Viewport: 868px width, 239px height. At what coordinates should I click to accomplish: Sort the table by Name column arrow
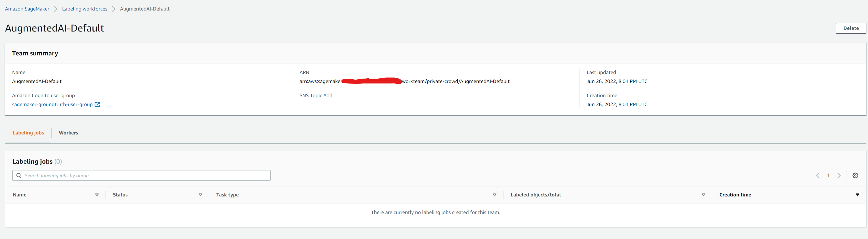(97, 195)
